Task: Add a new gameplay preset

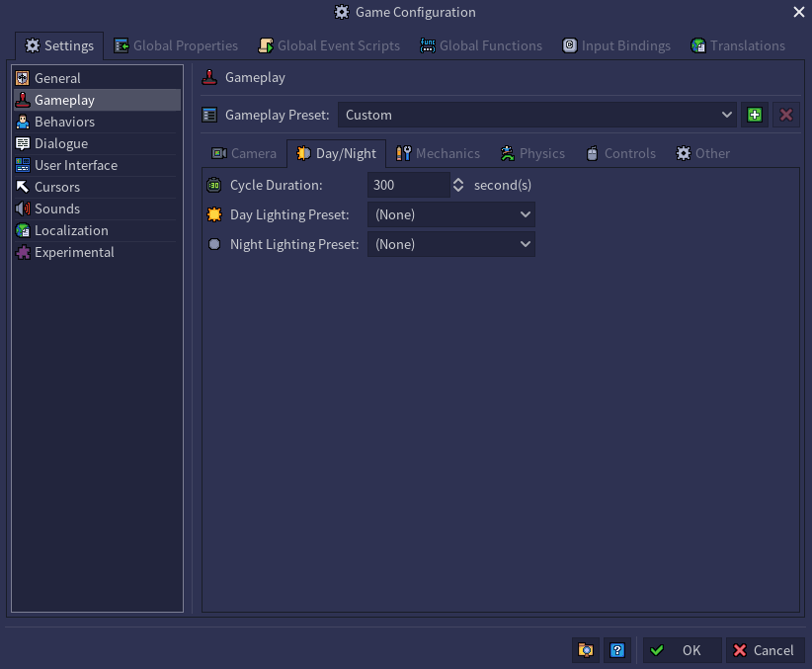Action: point(755,115)
